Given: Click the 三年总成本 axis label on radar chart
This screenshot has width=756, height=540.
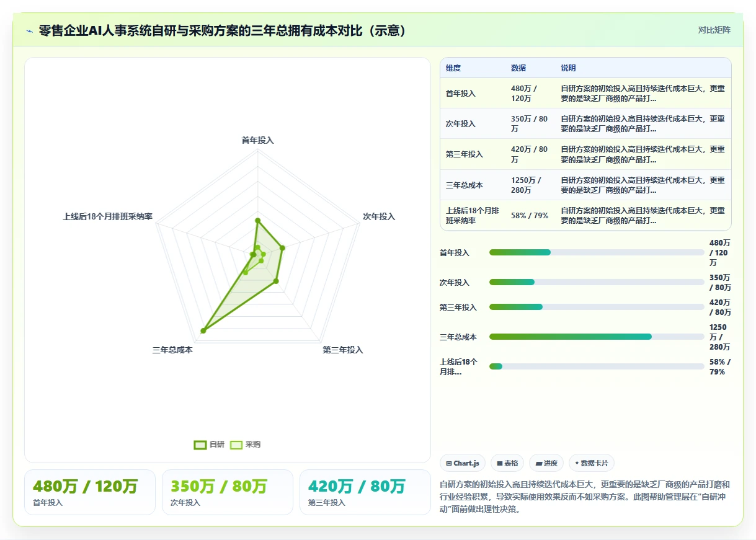Looking at the screenshot, I should [x=172, y=350].
